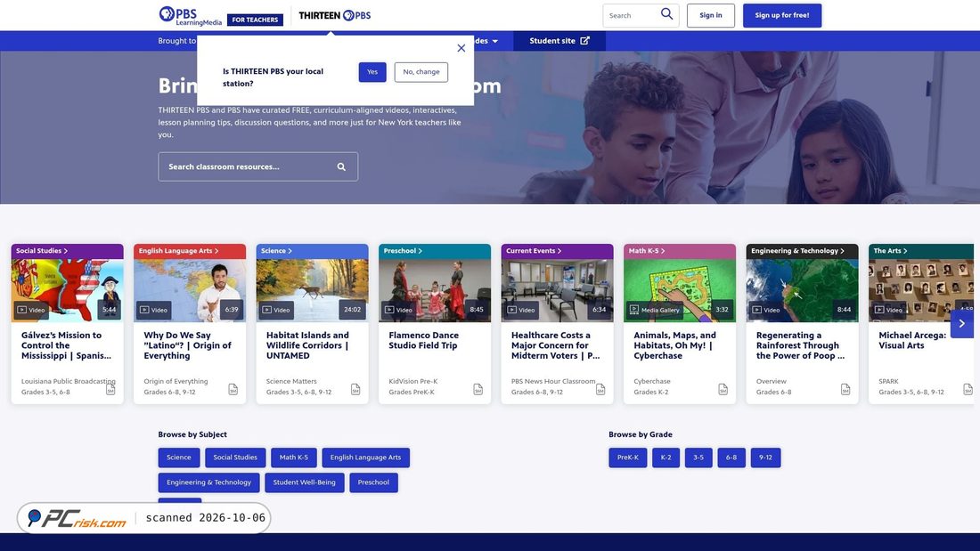980x551 pixels.
Task: Choose No, change for local station
Action: (x=421, y=72)
